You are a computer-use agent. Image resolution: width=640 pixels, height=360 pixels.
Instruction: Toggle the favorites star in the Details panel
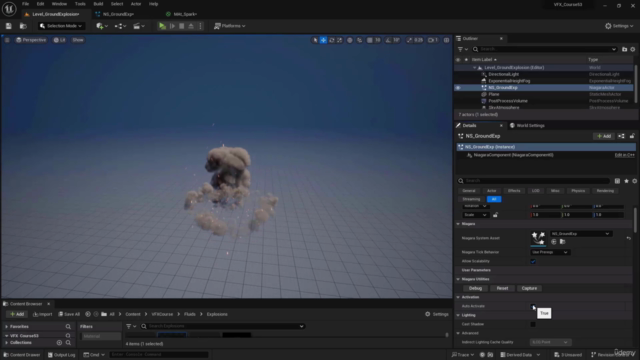pyautogui.click(x=626, y=181)
